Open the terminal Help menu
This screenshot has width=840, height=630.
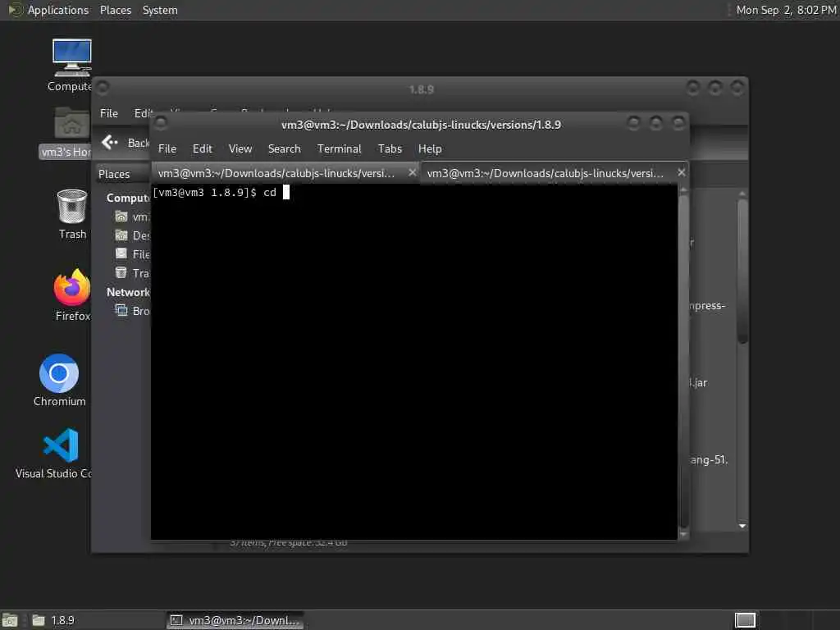(430, 148)
